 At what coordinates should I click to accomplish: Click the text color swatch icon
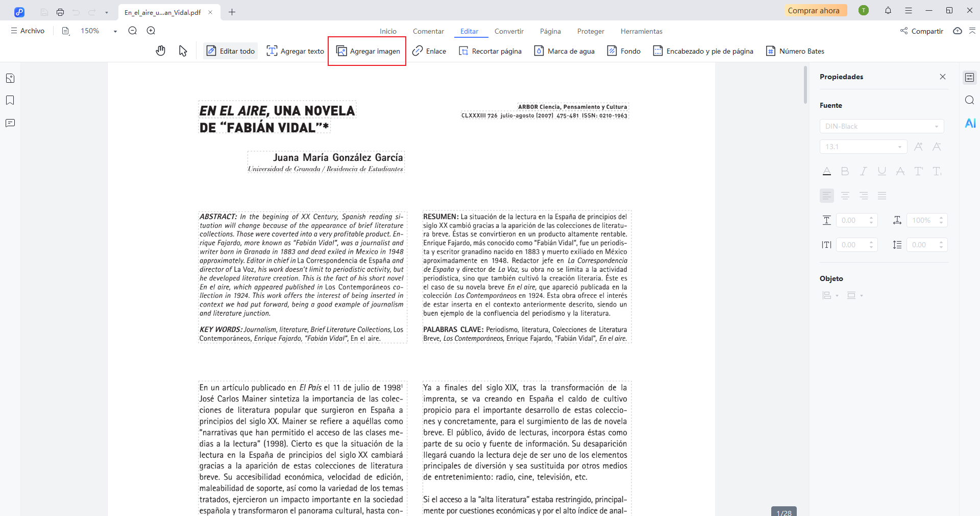(827, 171)
